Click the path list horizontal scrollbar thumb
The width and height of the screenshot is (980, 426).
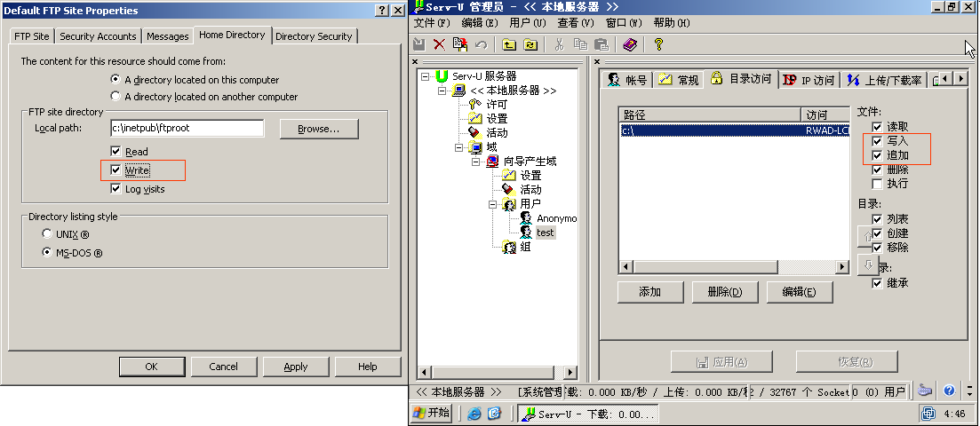[x=705, y=267]
